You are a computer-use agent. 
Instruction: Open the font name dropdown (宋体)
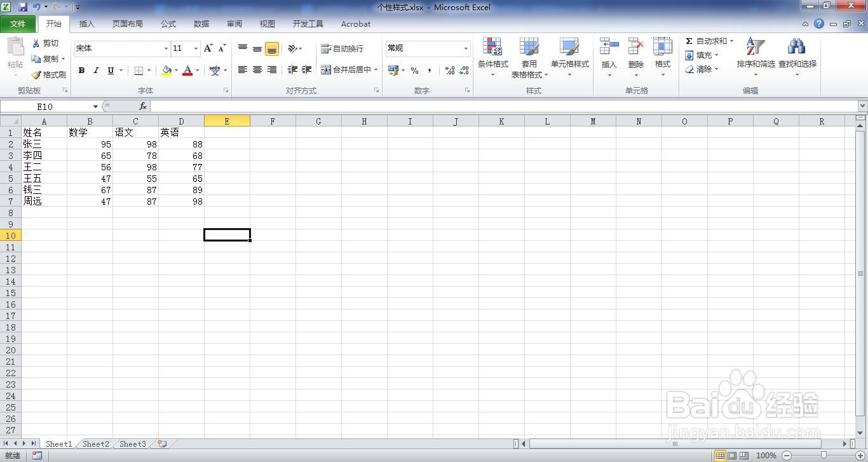tap(166, 48)
